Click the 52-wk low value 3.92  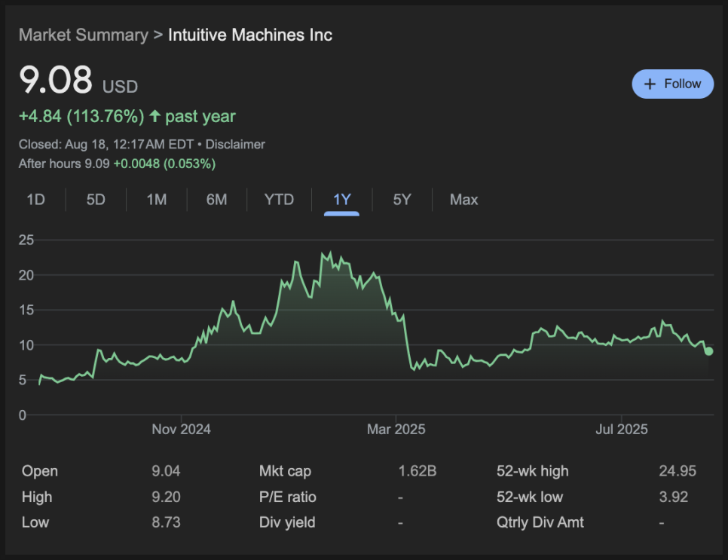673,497
